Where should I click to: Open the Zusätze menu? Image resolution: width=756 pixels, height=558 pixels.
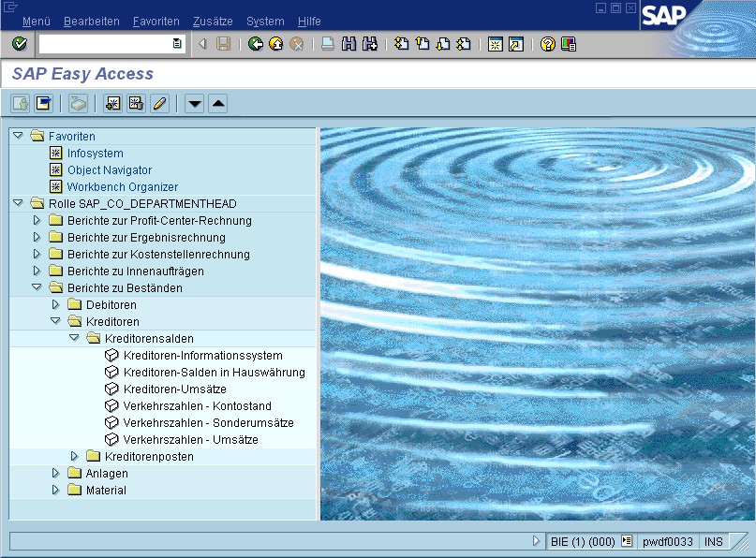pyautogui.click(x=212, y=21)
